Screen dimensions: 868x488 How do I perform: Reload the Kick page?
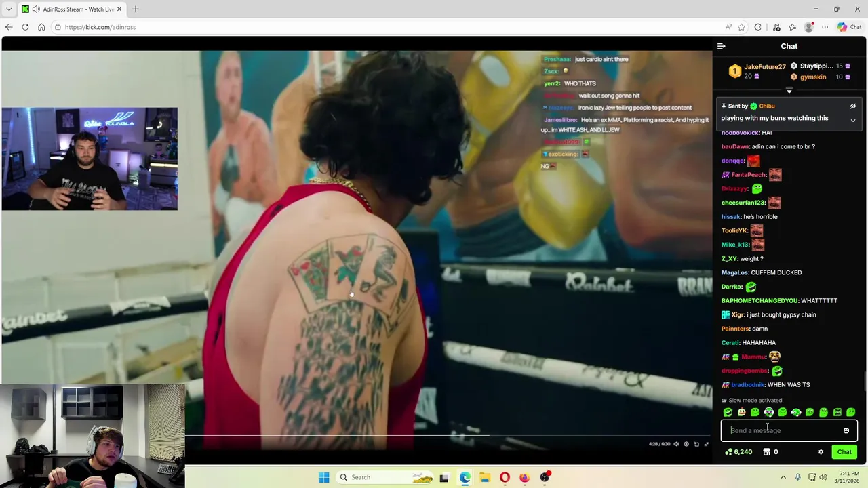click(25, 27)
